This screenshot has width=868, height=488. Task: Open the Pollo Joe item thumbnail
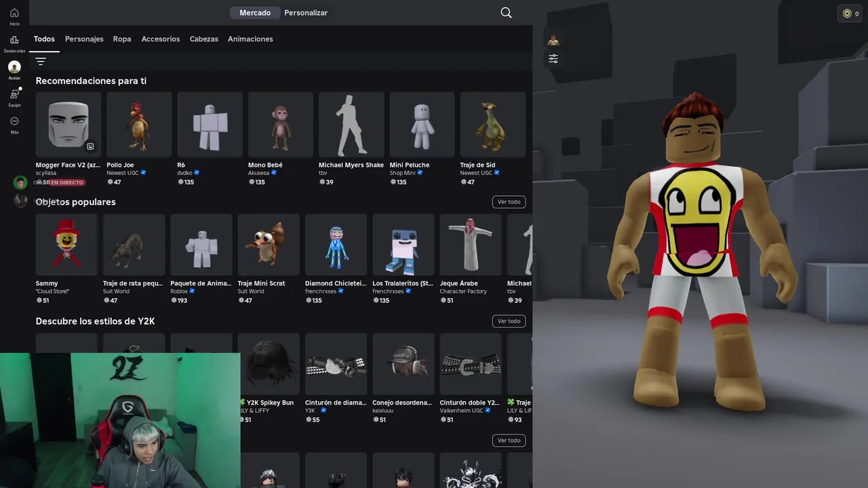139,125
